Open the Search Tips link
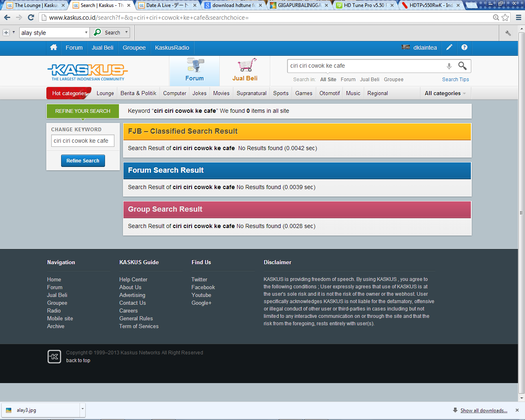Image resolution: width=525 pixels, height=420 pixels. (x=455, y=80)
